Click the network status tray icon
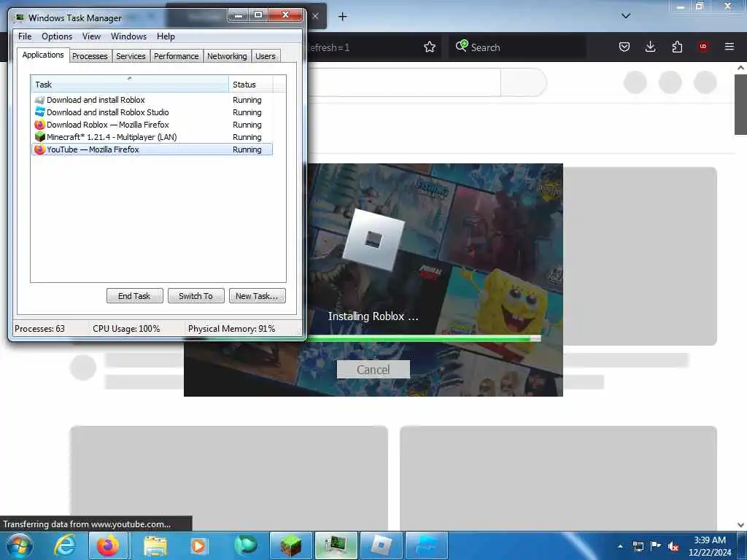The height and width of the screenshot is (560, 747). [638, 546]
